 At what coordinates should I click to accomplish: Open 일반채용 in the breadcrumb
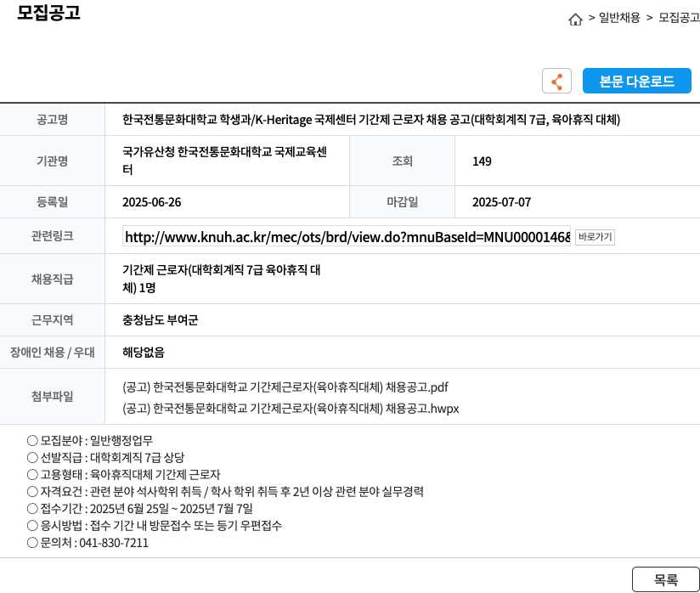(x=618, y=18)
